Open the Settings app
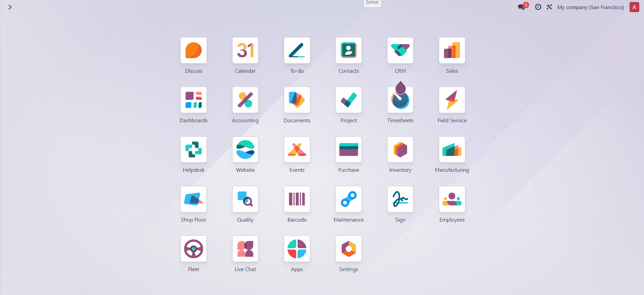This screenshot has height=295, width=644. [348, 249]
